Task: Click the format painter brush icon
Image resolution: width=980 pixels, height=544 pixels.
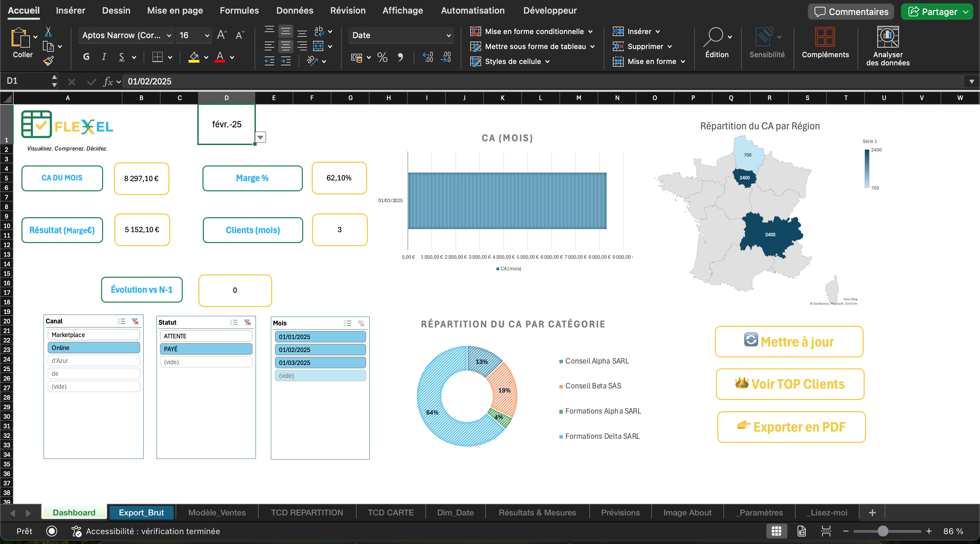Action: [48, 61]
